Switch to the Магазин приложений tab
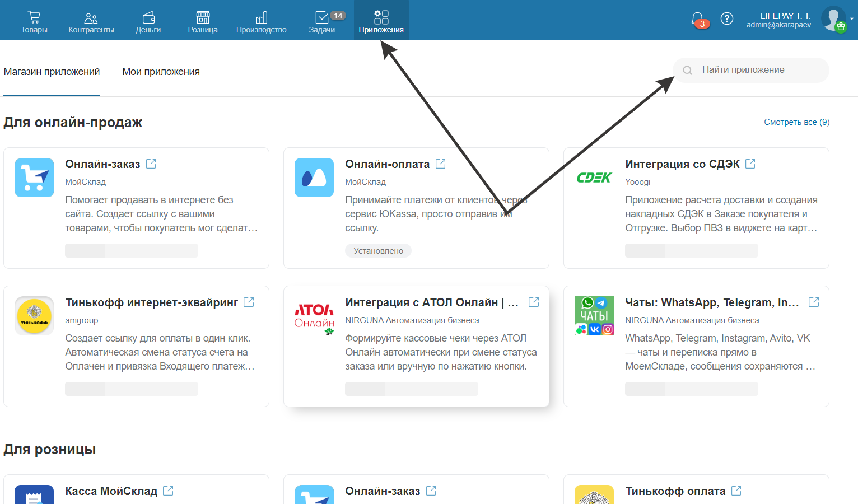Image resolution: width=858 pixels, height=504 pixels. coord(52,72)
